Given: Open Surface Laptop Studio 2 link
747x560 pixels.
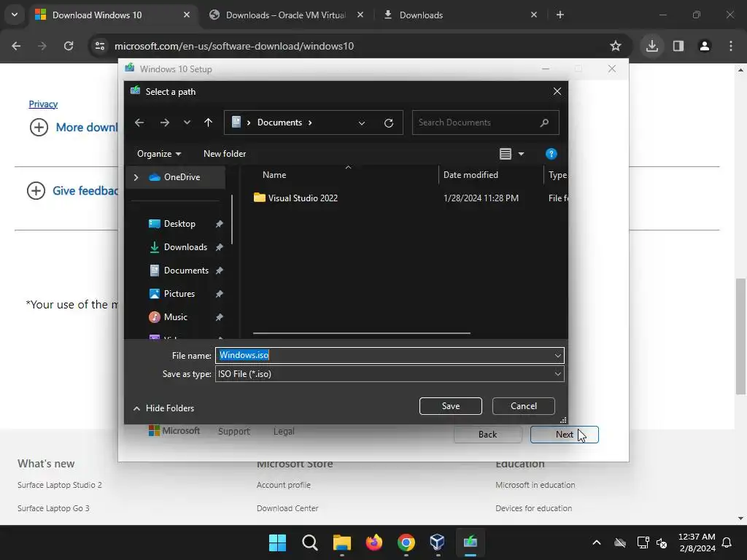Looking at the screenshot, I should click(x=60, y=485).
